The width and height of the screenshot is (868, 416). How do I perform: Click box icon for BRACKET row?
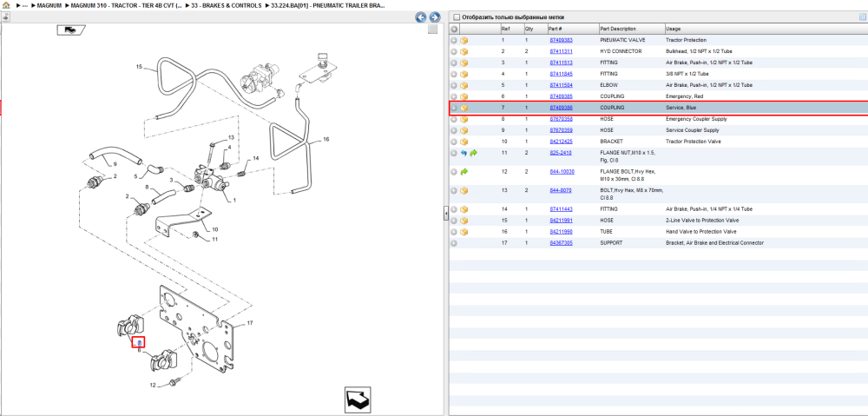click(464, 142)
